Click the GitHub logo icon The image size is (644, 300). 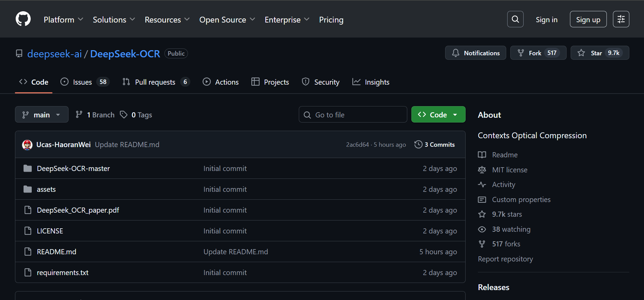[x=23, y=19]
